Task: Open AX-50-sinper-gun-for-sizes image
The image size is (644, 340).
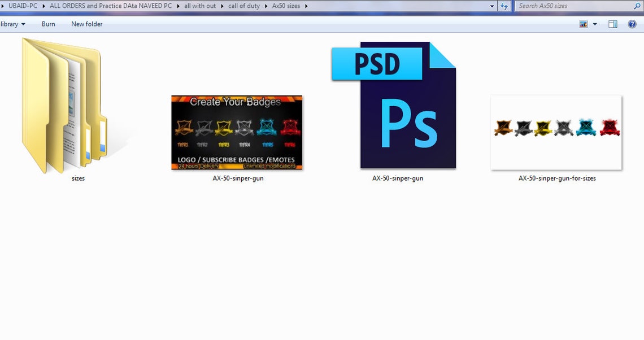Action: [x=556, y=132]
